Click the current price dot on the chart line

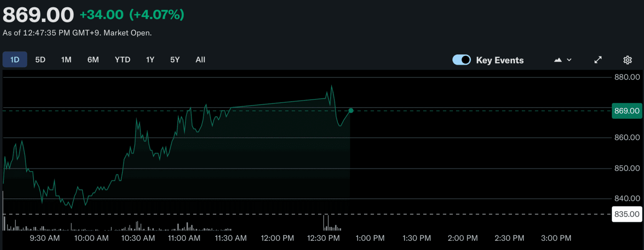coord(351,110)
